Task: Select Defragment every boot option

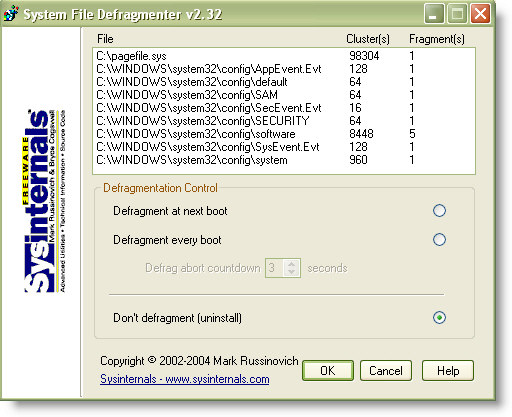Action: 439,240
